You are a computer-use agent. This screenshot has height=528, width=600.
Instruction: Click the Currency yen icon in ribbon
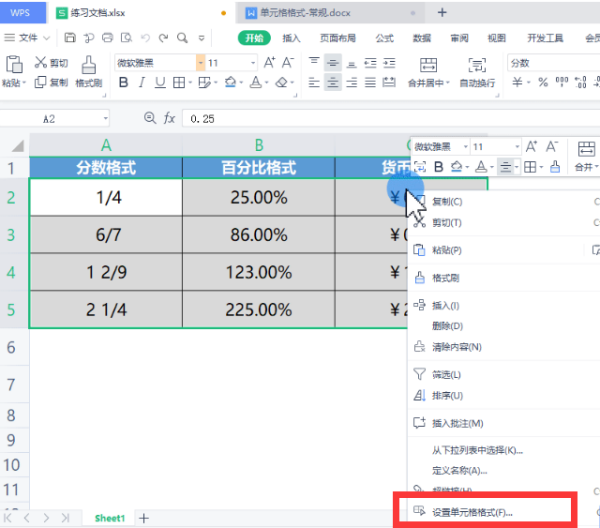click(x=517, y=82)
